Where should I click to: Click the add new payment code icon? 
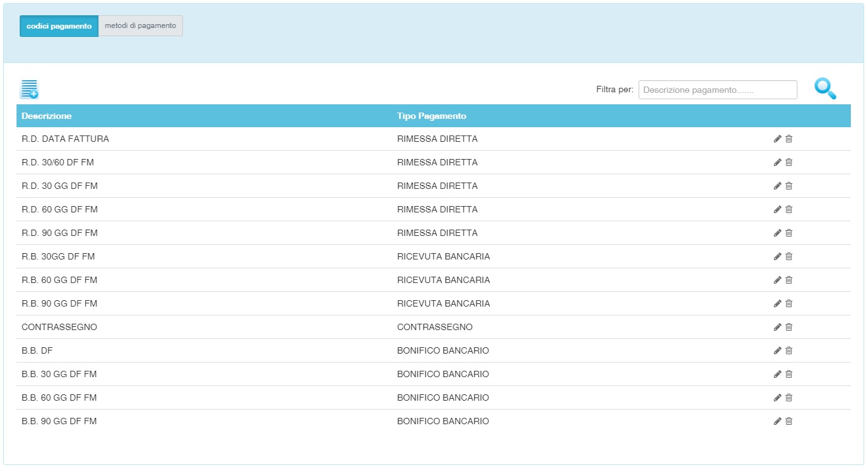(29, 90)
